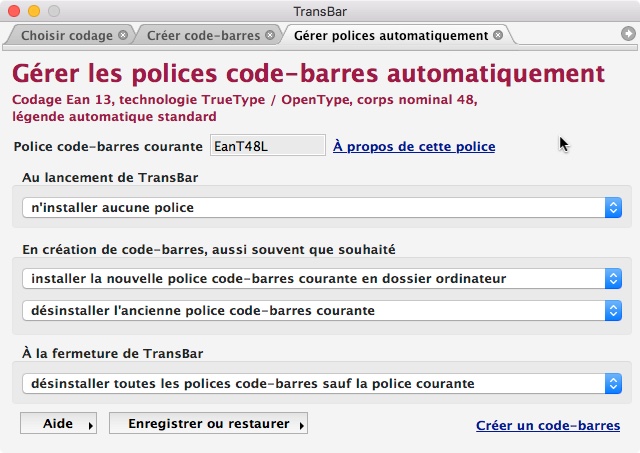Open the 'n'installer aucune police' dropdown

click(321, 207)
